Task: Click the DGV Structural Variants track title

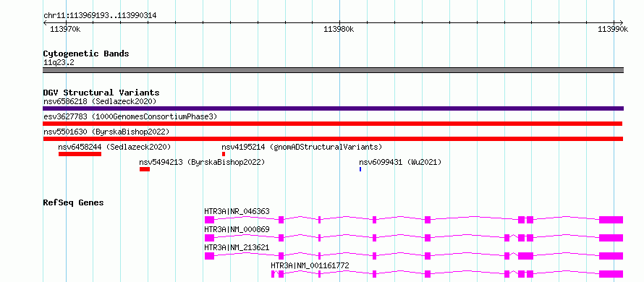Action: 101,93
